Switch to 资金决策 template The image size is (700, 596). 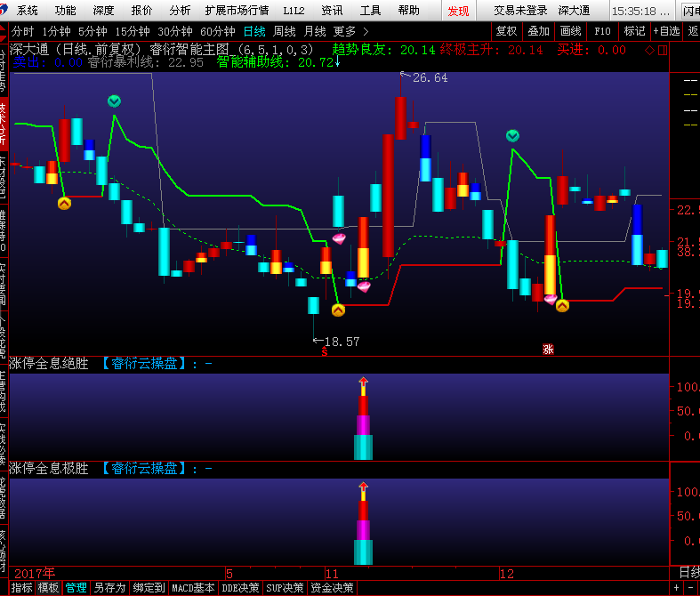pyautogui.click(x=332, y=587)
